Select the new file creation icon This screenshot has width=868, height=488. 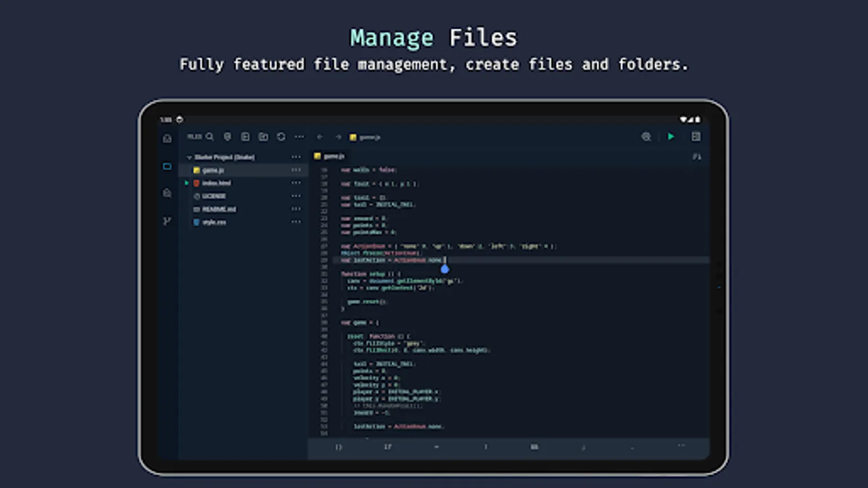(x=245, y=137)
